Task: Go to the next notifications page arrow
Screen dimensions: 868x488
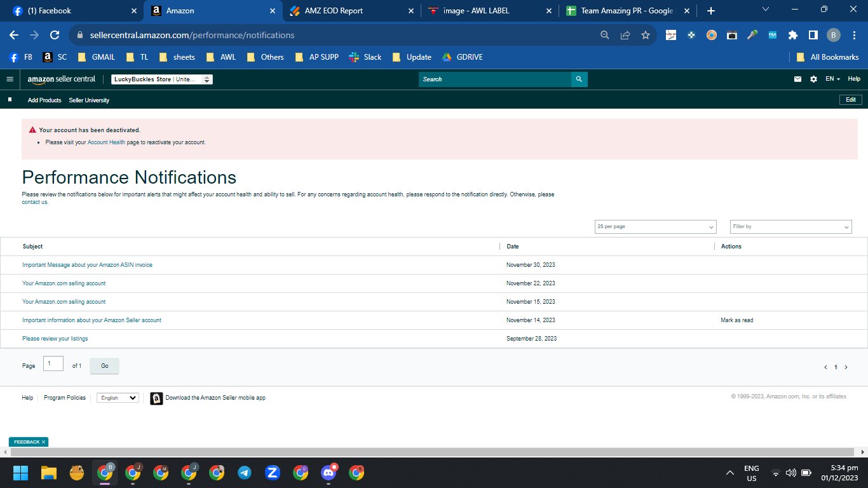Action: 846,367
